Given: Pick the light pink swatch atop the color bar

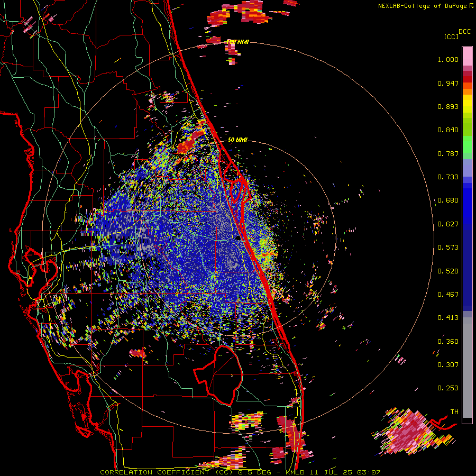Looking at the screenshot, I should coord(467,56).
